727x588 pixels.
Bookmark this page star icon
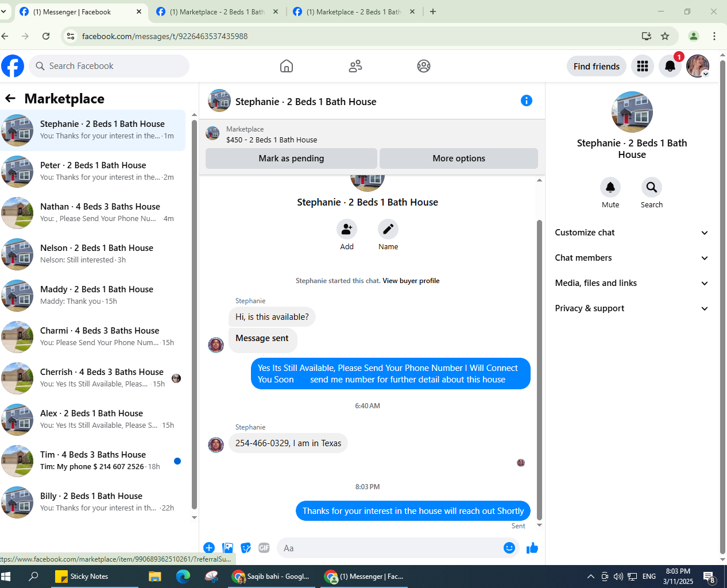click(x=665, y=36)
